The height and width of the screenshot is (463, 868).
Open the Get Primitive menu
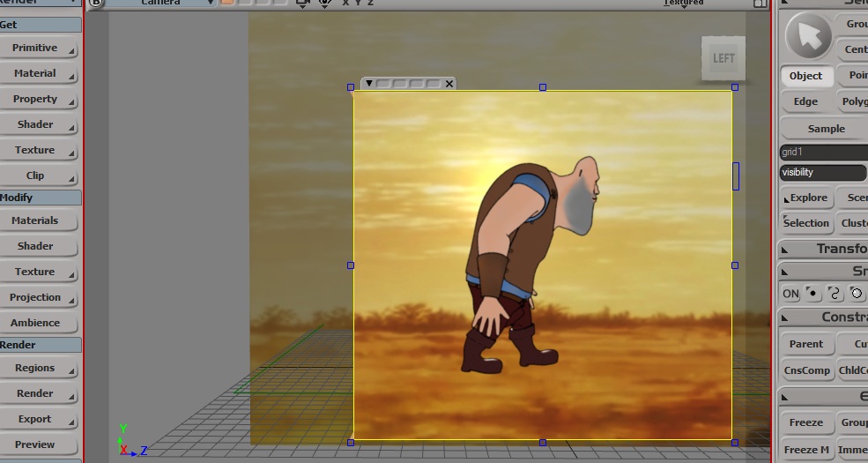(x=39, y=49)
